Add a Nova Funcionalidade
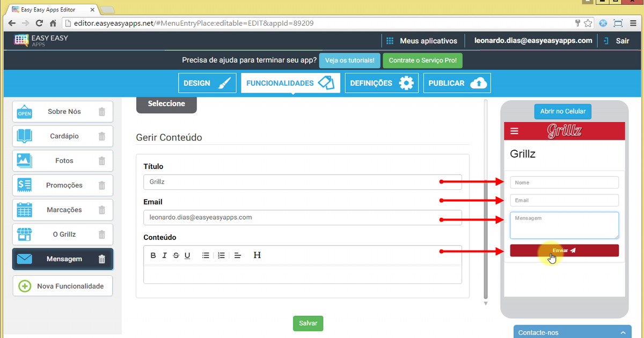 tap(63, 286)
